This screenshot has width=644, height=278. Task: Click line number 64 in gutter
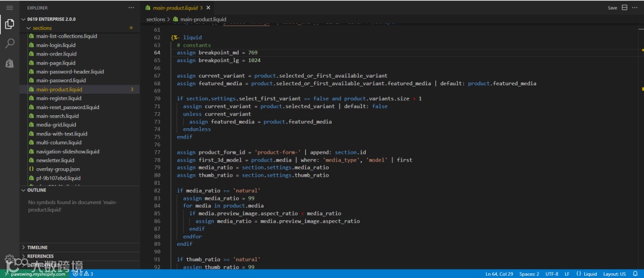(157, 52)
